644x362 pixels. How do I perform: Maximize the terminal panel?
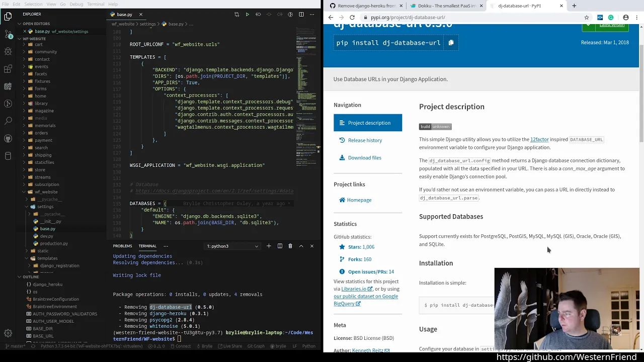click(x=301, y=246)
